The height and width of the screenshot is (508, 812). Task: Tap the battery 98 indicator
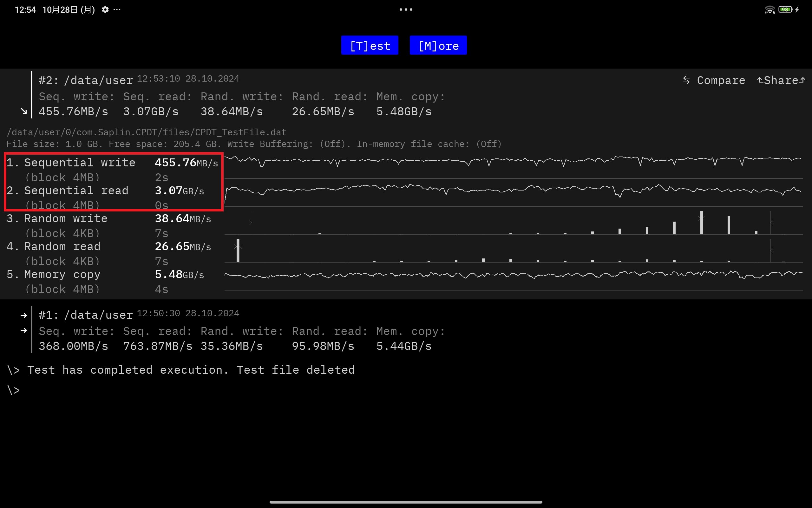[x=785, y=10]
